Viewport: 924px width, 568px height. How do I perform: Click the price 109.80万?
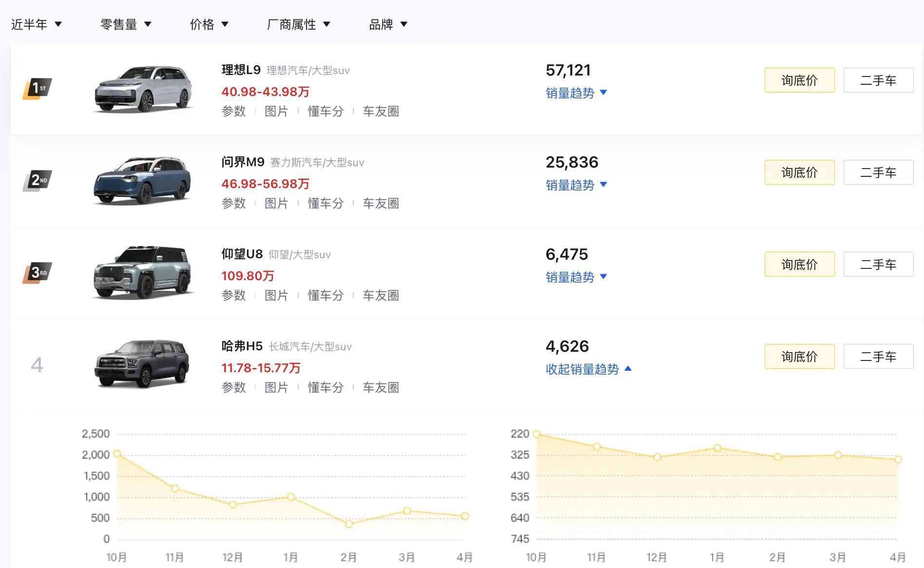(248, 276)
